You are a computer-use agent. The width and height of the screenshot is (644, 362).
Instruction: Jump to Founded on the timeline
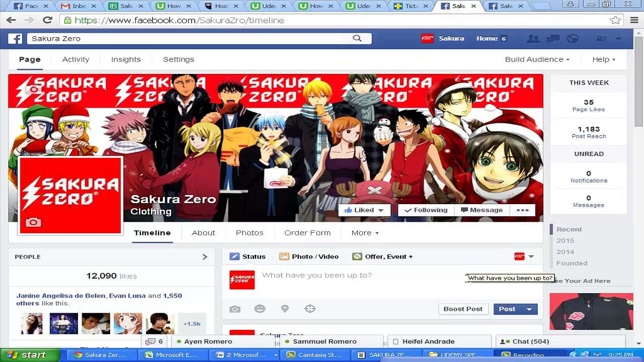point(572,263)
